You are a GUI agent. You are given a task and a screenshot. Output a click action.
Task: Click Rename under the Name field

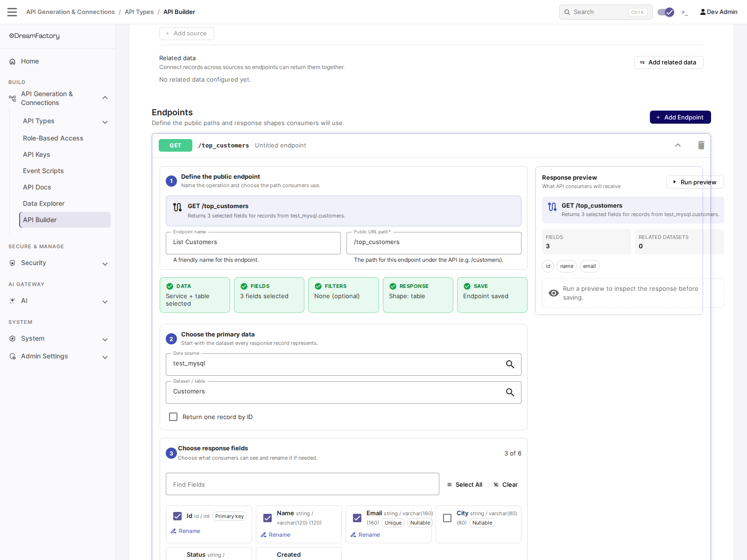[275, 535]
